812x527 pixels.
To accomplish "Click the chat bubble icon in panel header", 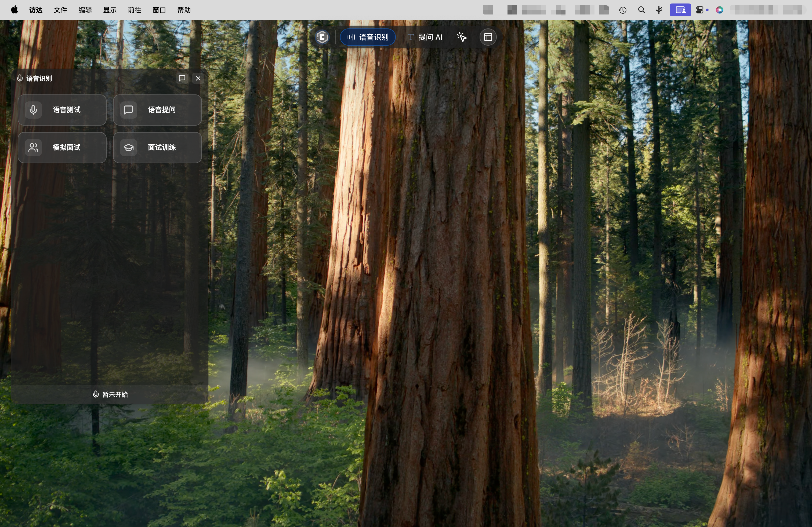I will [x=182, y=78].
